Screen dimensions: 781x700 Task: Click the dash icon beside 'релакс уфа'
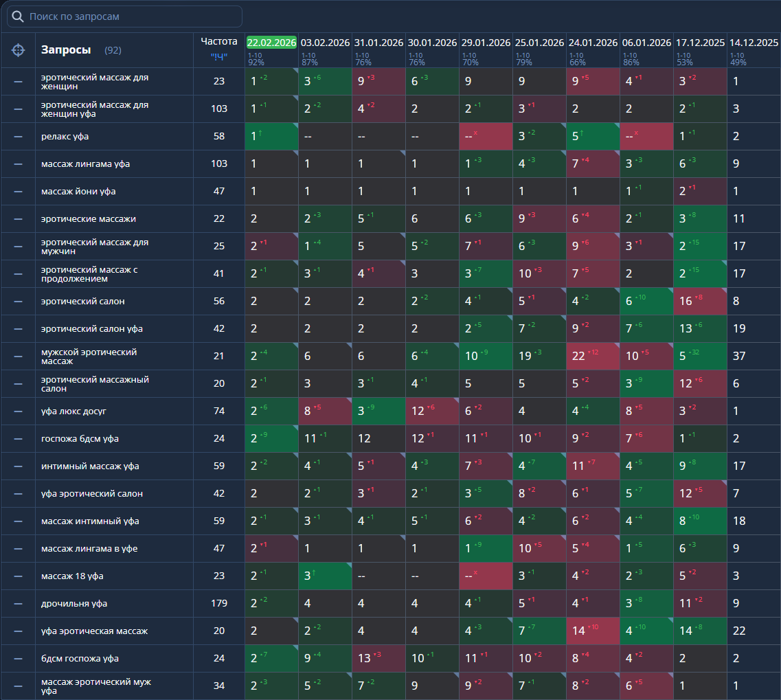18,137
